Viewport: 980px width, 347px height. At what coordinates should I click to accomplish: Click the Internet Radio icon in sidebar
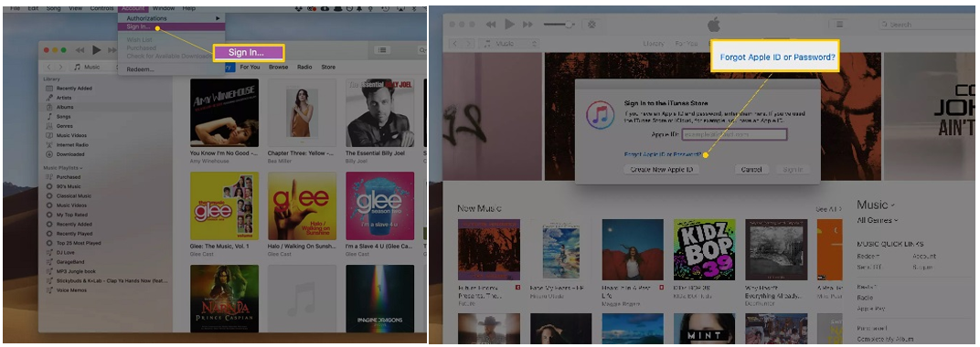[49, 144]
